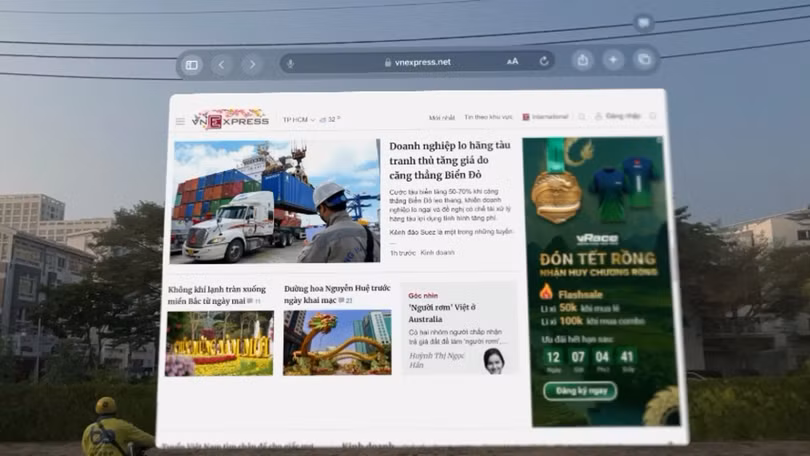Open the AA page settings menu
The width and height of the screenshot is (810, 456).
[512, 61]
